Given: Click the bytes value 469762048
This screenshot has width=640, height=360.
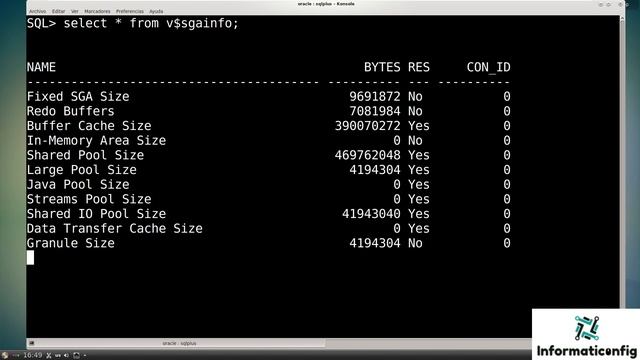Looking at the screenshot, I should click(x=367, y=155).
